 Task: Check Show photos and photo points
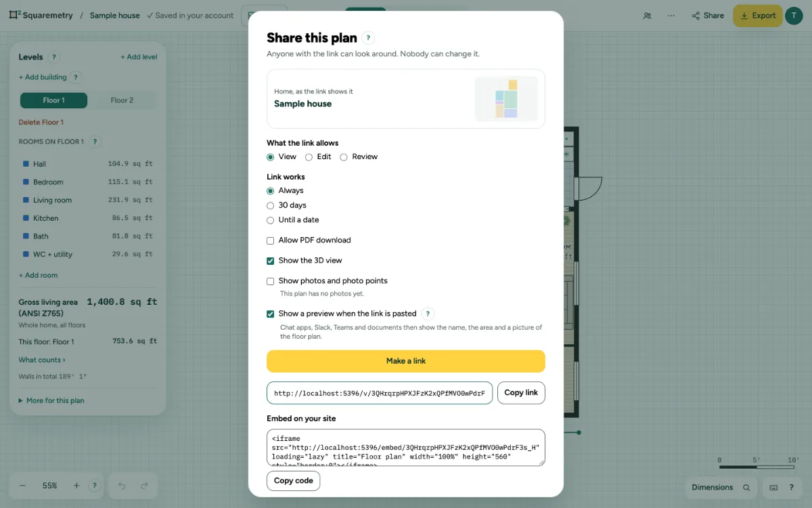pos(271,281)
